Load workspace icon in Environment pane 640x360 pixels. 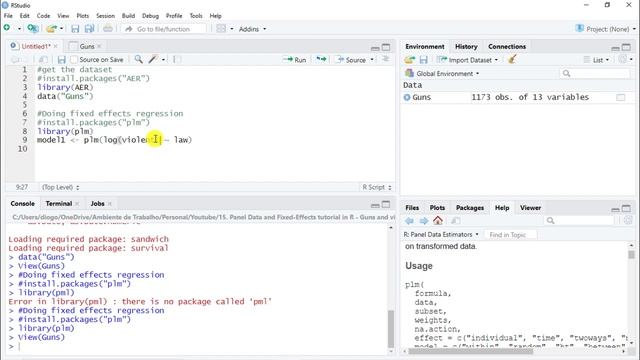[409, 60]
